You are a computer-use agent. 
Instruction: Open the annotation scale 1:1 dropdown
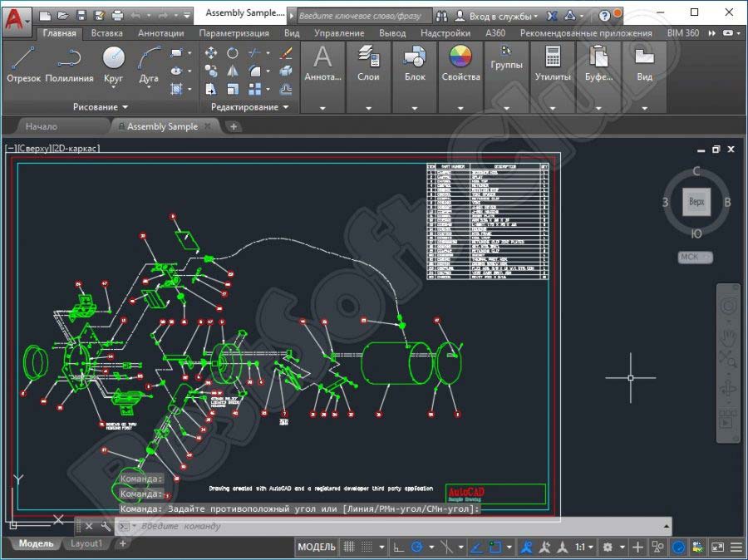pyautogui.click(x=584, y=547)
